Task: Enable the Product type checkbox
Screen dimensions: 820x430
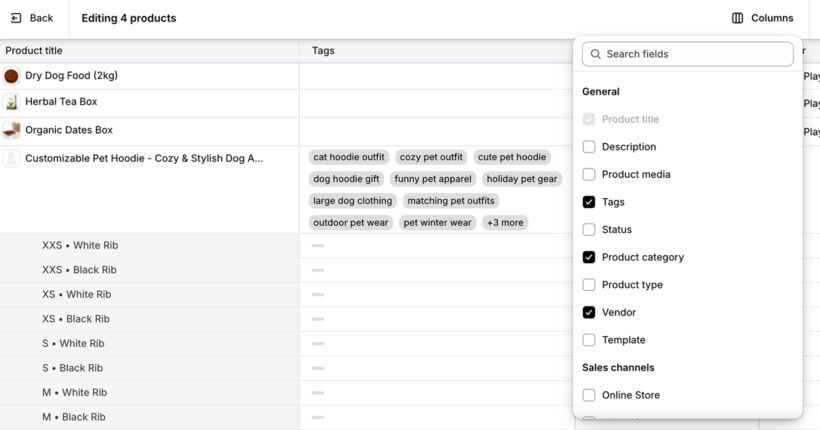Action: coord(589,285)
